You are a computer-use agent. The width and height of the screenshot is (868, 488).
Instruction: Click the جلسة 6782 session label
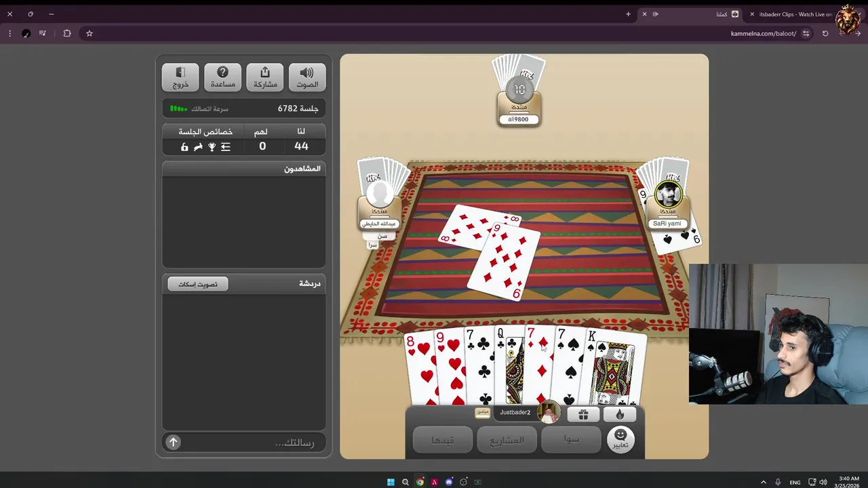[298, 108]
